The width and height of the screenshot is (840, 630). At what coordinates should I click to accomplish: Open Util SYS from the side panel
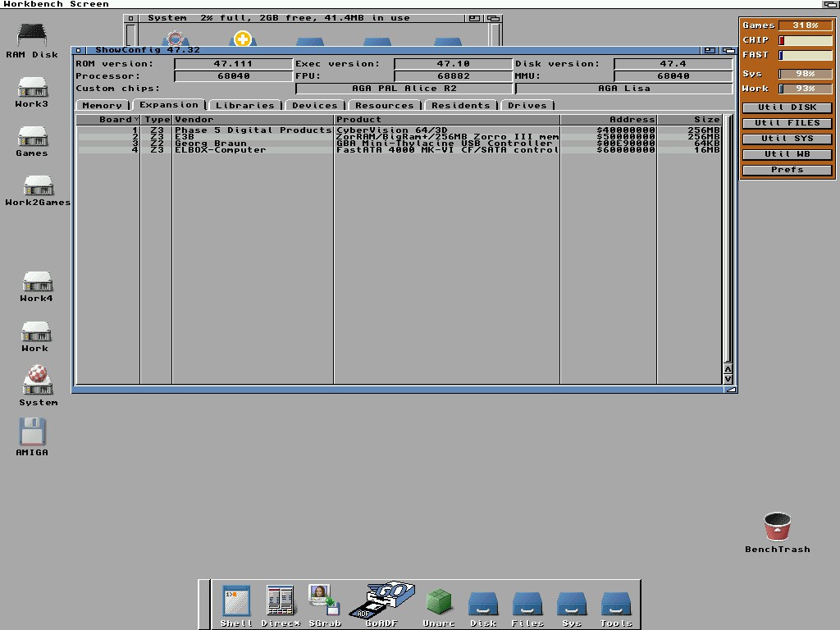click(x=787, y=139)
